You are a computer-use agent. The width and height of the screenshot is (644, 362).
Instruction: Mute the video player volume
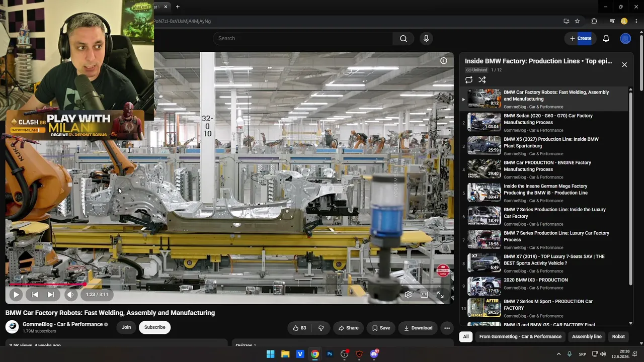click(70, 295)
